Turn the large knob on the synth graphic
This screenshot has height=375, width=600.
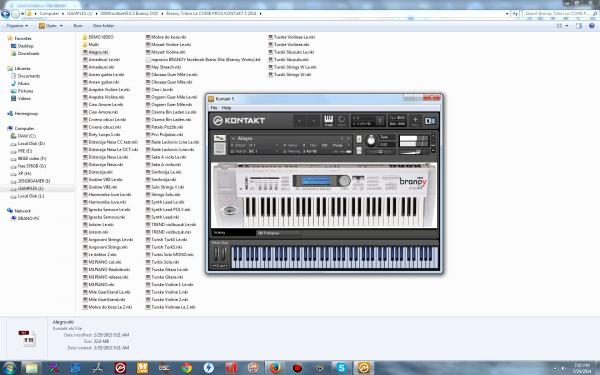click(344, 181)
